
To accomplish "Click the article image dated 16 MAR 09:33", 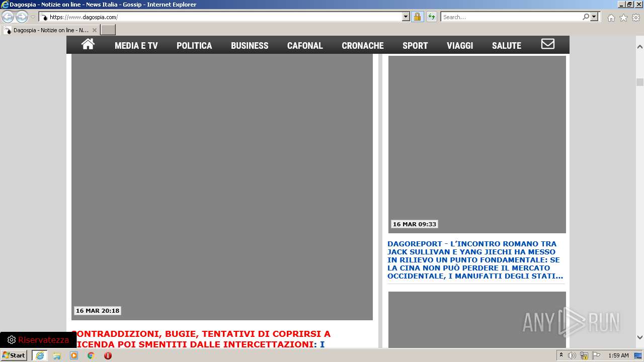I will 477,144.
